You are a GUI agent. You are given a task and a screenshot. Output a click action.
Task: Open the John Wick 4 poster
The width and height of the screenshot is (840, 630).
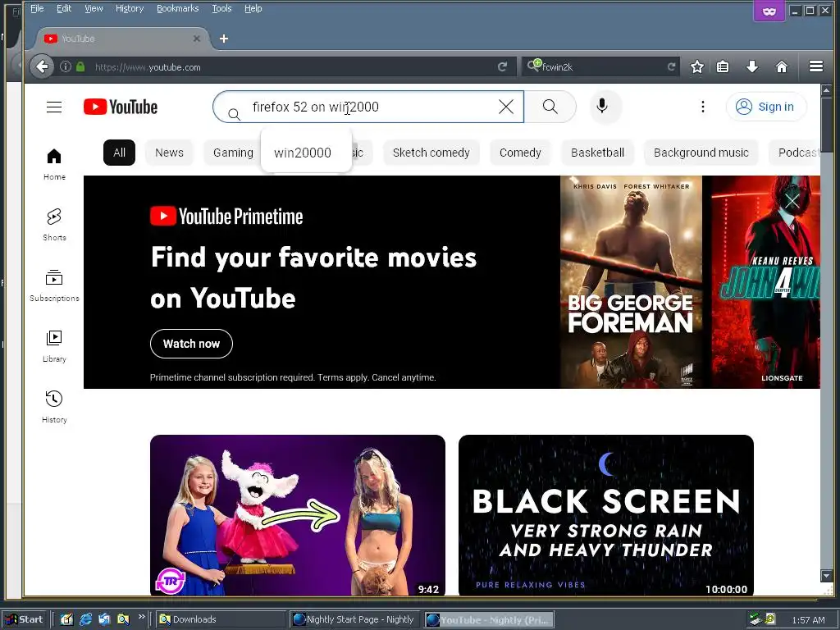tap(765, 282)
